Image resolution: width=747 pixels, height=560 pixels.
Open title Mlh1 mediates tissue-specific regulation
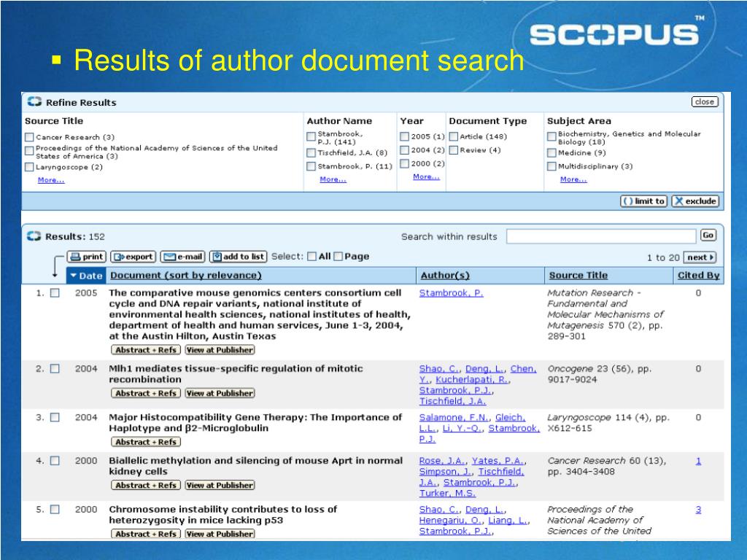point(236,374)
